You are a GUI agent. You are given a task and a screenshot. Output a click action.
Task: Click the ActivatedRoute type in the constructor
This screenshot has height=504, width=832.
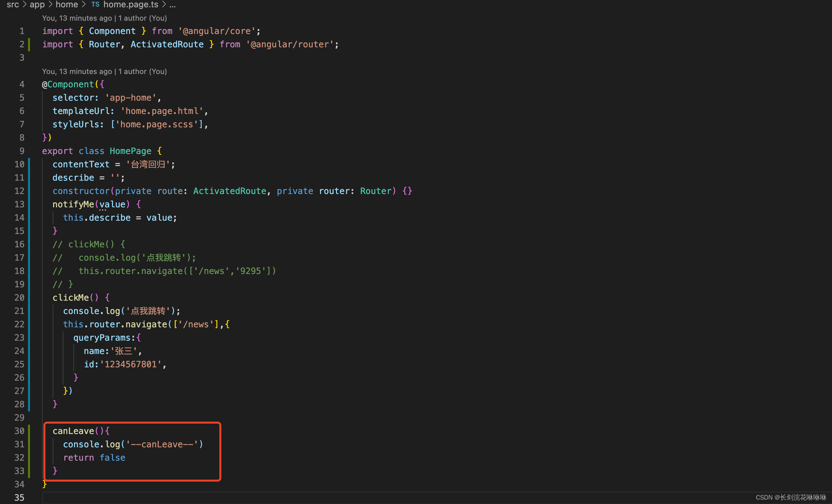(230, 191)
